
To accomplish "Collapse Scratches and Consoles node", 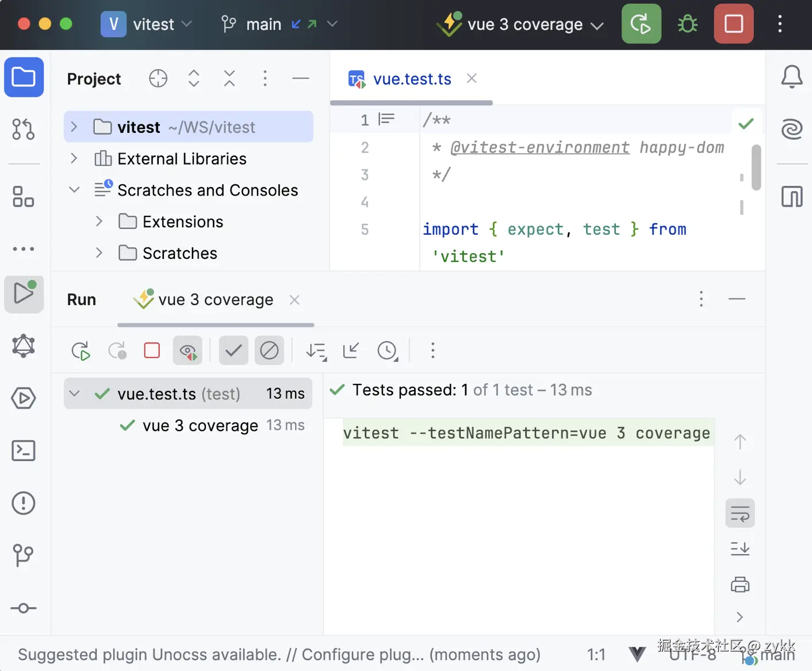I will click(x=74, y=190).
